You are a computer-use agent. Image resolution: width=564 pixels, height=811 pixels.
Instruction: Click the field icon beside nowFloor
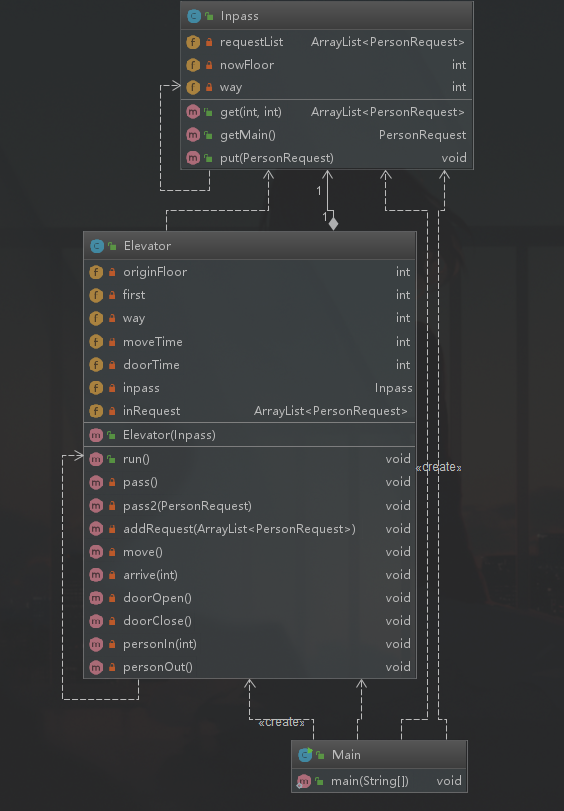(x=193, y=65)
